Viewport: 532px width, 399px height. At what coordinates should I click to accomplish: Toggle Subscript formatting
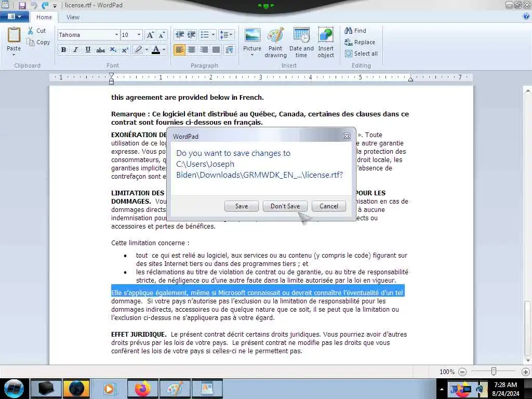point(113,50)
